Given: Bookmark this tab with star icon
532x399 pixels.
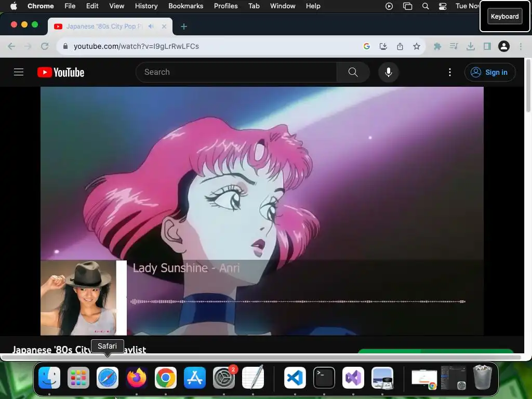Looking at the screenshot, I should coord(417,46).
